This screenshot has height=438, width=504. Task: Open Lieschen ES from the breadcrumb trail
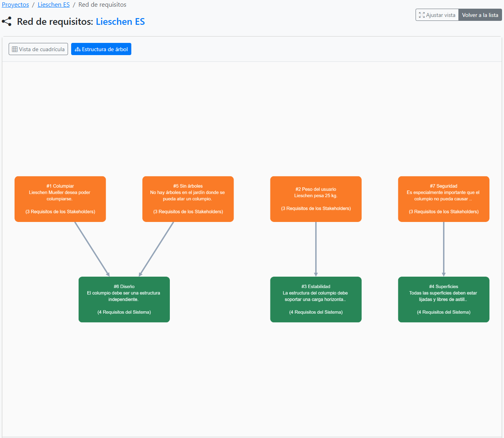(x=53, y=4)
